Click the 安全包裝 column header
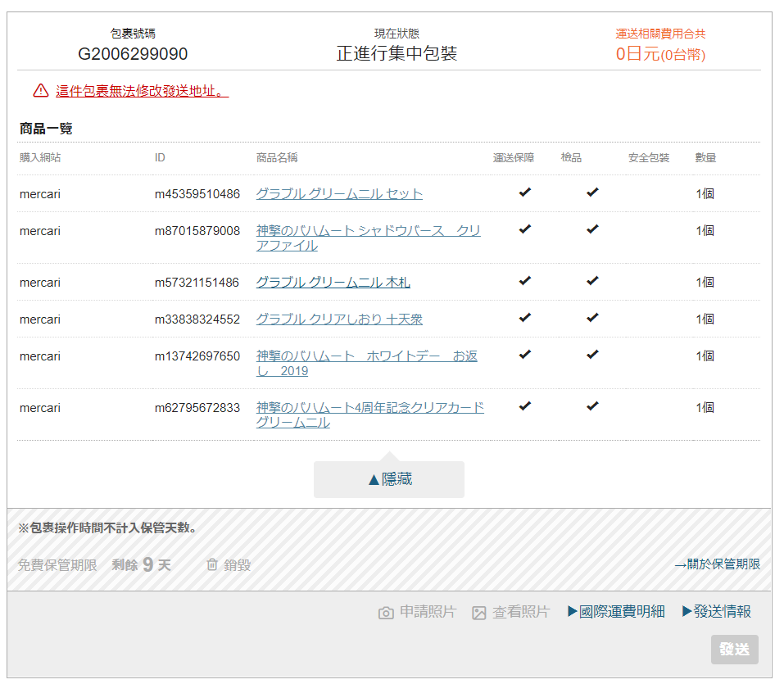This screenshot has height=684, width=784. 649,157
